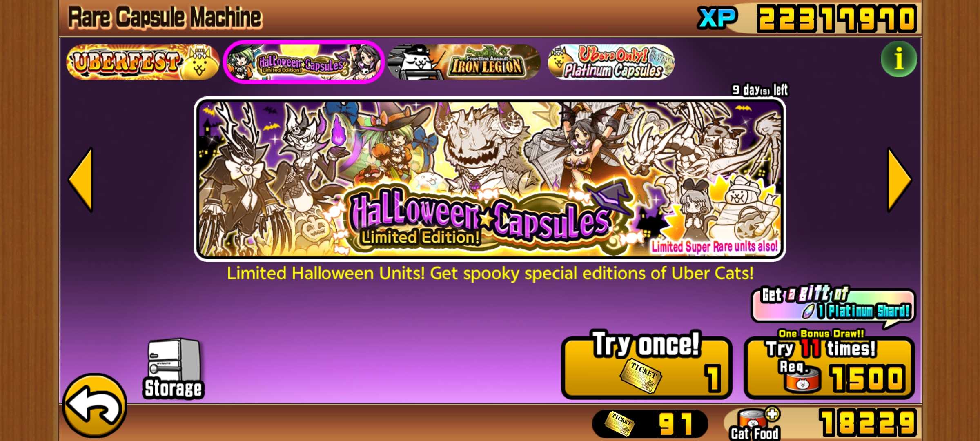The height and width of the screenshot is (441, 980).
Task: Tap the Cat Food balance 18229
Action: click(x=868, y=423)
